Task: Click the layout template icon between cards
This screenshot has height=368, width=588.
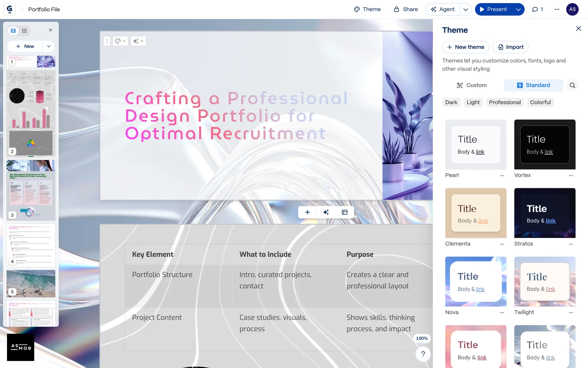Action: point(345,212)
